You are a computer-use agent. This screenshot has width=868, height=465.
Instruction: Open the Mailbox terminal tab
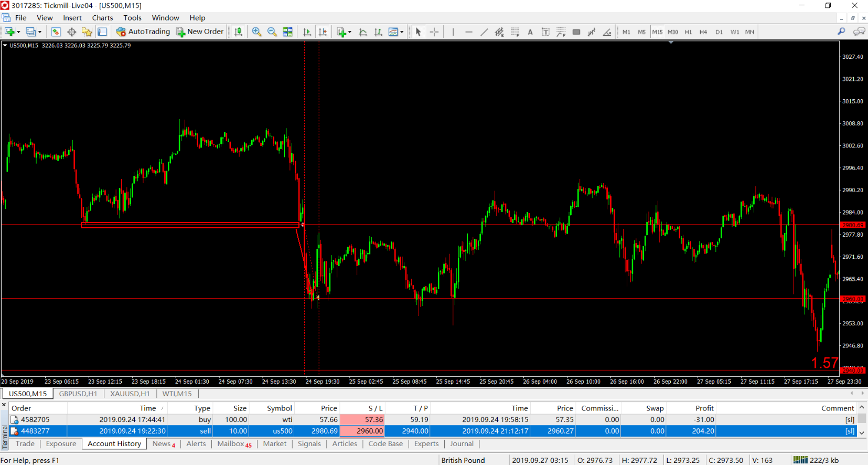point(234,444)
